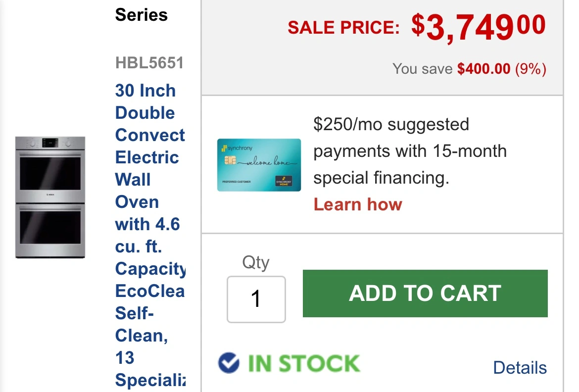Click the You save $400.00 amount
Screen dimensions: 579x392
483,69
